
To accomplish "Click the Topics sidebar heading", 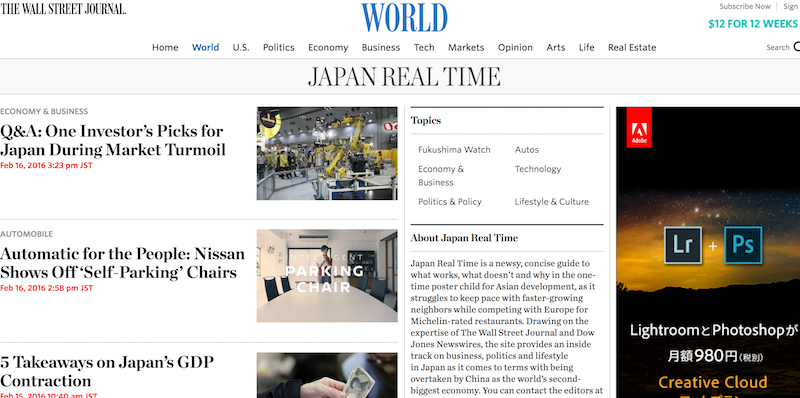I will click(x=426, y=120).
